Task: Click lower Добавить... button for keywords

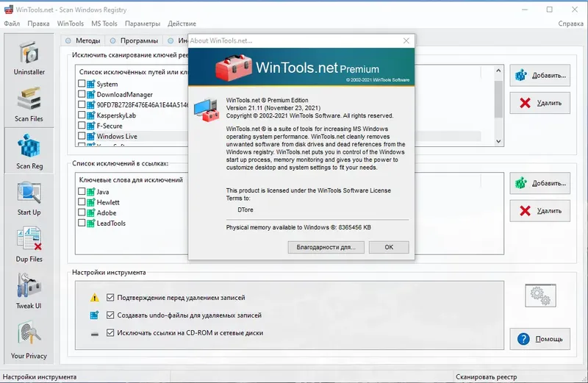Action: [x=539, y=184]
